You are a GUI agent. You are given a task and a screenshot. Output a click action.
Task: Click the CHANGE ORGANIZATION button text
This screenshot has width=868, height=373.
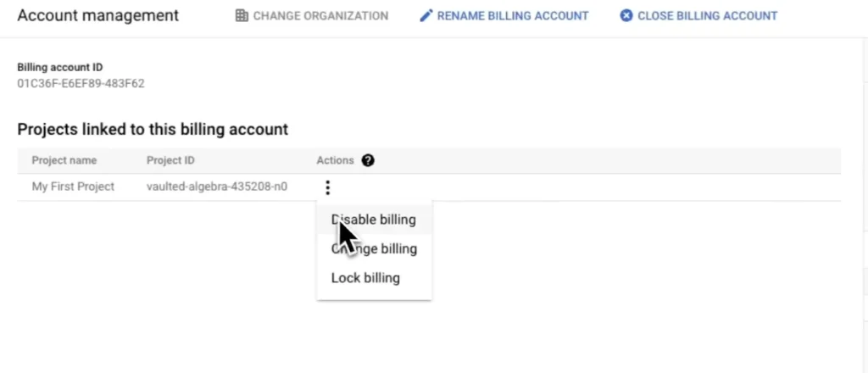click(x=320, y=16)
